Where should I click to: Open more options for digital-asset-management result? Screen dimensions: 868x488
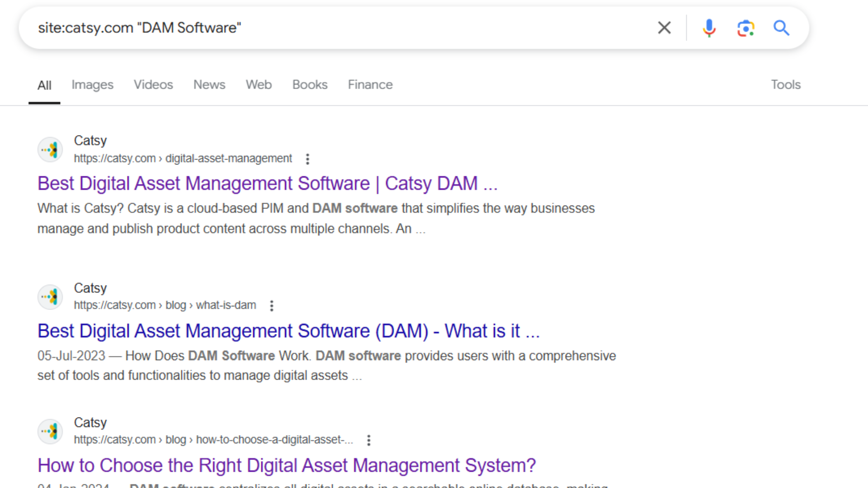(x=307, y=159)
